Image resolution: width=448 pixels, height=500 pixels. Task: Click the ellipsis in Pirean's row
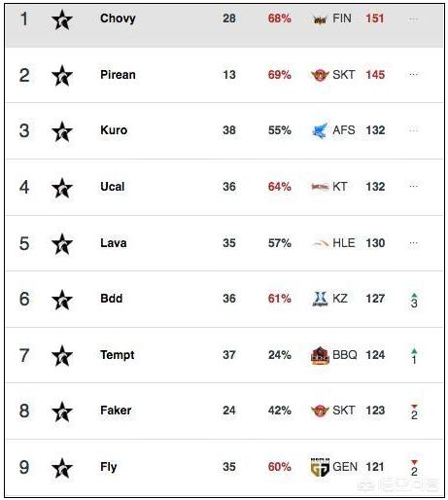click(413, 75)
